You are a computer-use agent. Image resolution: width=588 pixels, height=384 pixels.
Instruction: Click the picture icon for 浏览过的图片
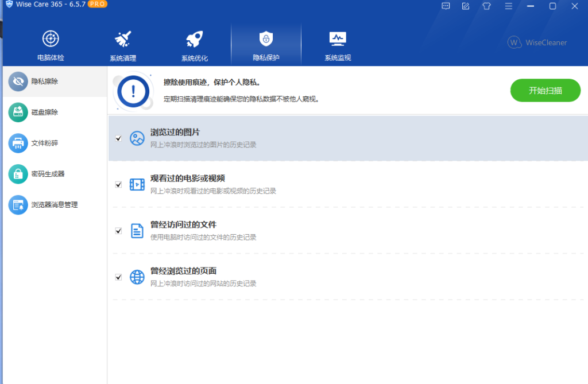click(x=137, y=138)
